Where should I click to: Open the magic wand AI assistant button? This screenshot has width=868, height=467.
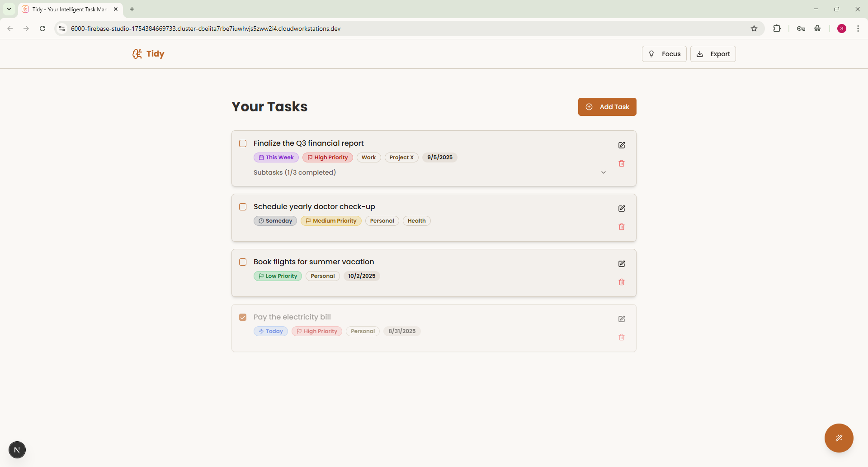[839, 438]
